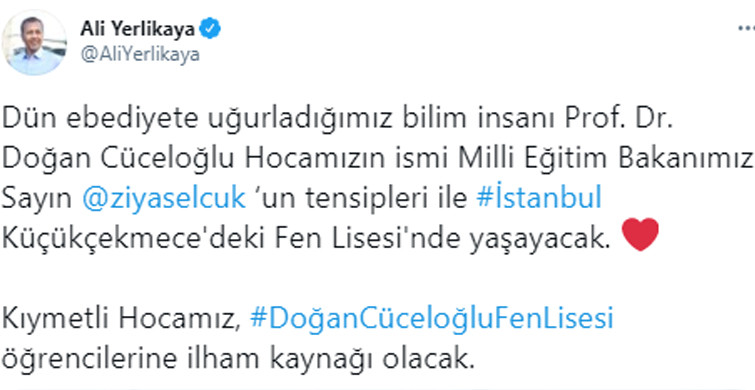This screenshot has width=755, height=390.
Task: Click the blue verified badge
Action: pos(210,30)
